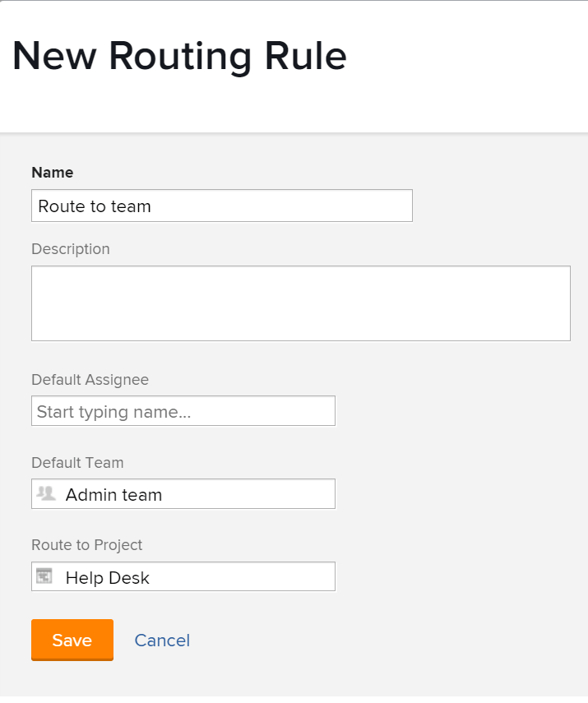Click the Route to Project label
The image size is (588, 703).
point(86,545)
